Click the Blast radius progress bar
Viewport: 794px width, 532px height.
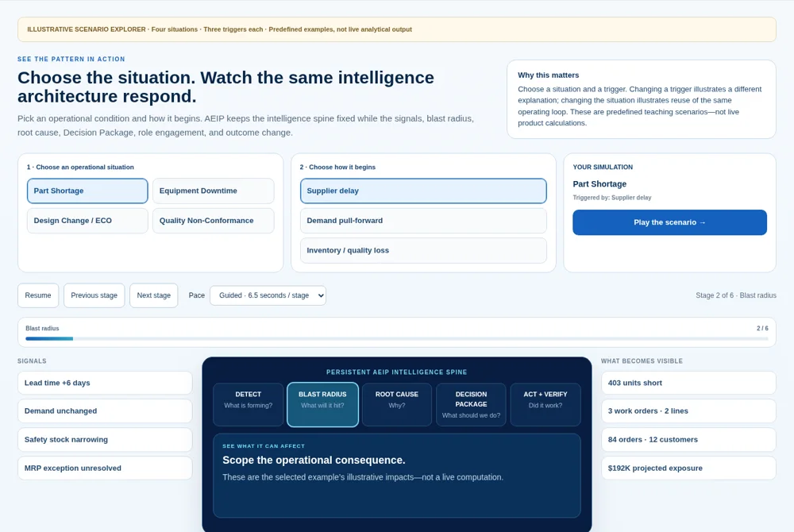click(396, 338)
